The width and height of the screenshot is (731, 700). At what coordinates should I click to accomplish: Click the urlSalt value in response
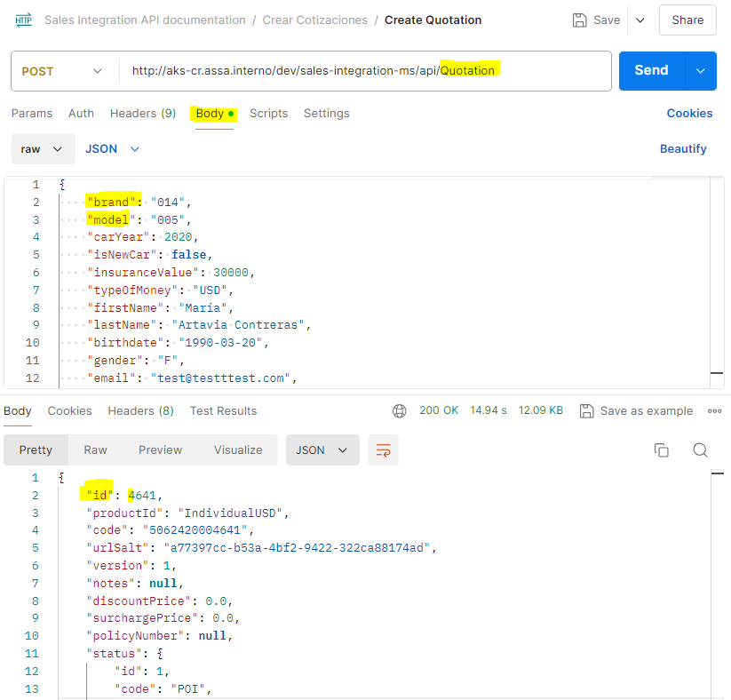tap(297, 547)
